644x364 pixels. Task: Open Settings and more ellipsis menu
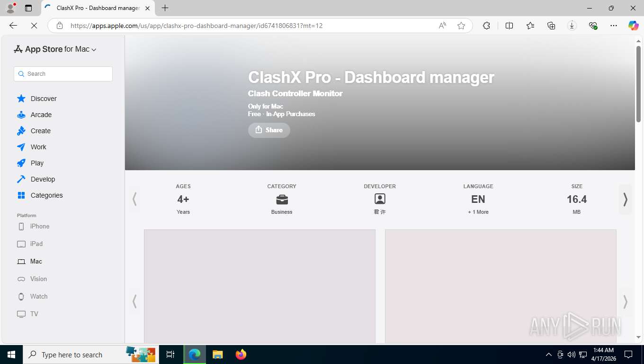point(614,26)
